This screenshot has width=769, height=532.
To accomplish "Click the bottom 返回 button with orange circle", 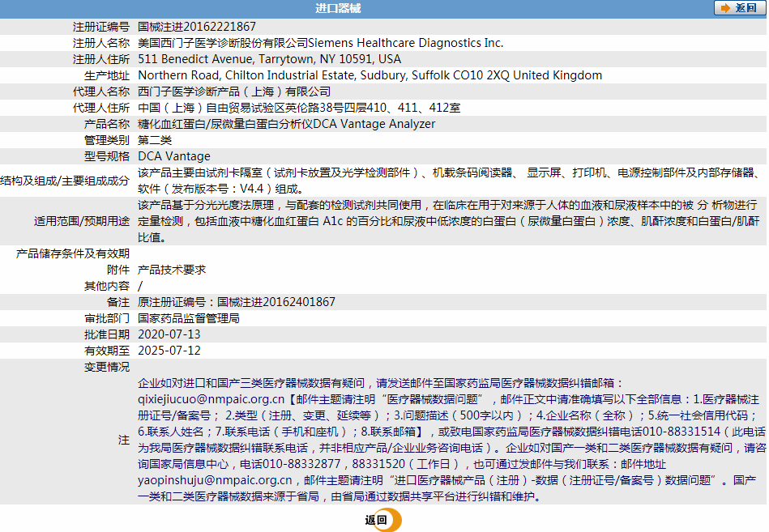I will 382,520.
